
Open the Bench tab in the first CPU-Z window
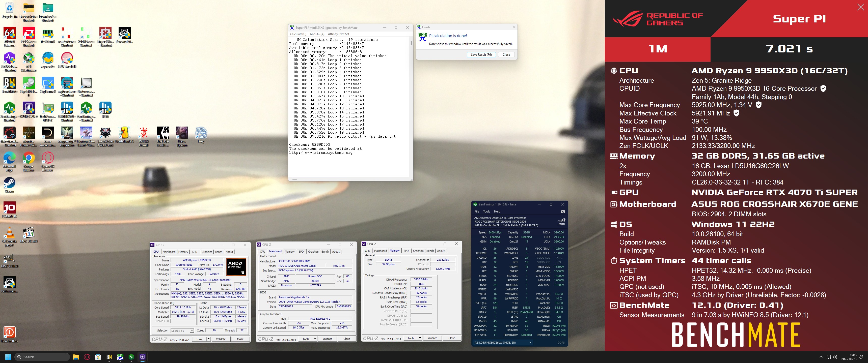(219, 252)
